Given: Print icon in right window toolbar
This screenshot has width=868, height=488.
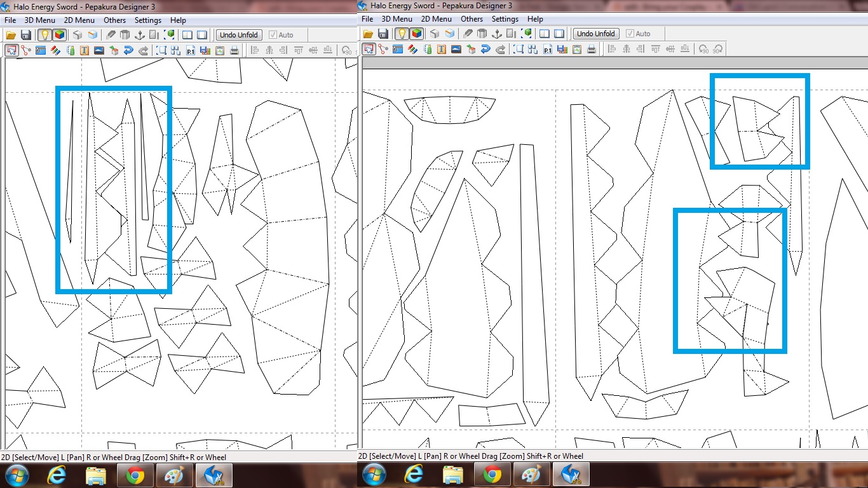Looking at the screenshot, I should tap(592, 49).
